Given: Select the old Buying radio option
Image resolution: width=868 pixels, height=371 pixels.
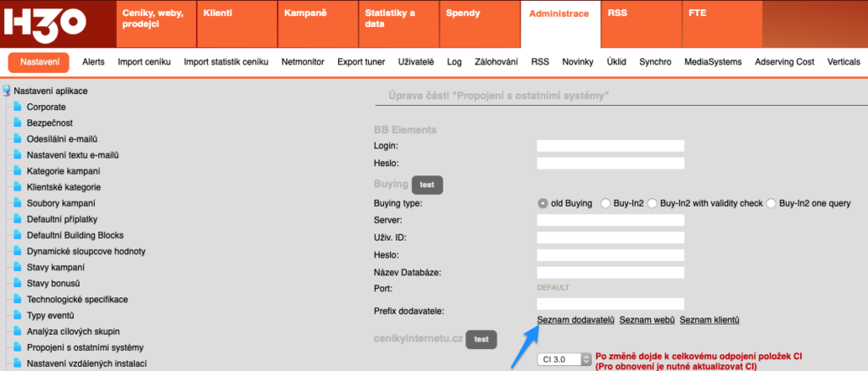Looking at the screenshot, I should 542,203.
